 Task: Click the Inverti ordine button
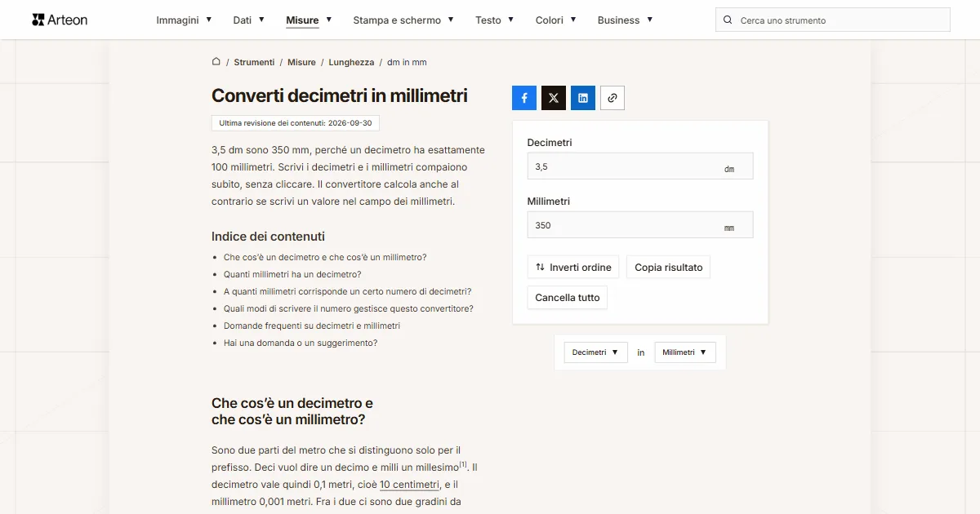573,268
